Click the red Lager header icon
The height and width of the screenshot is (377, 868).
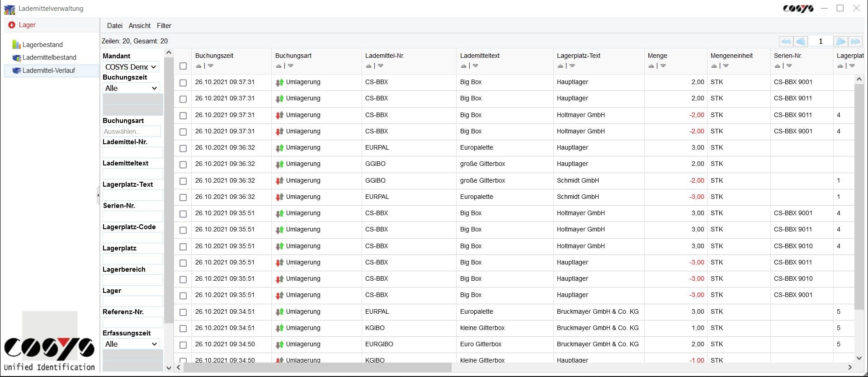tap(12, 25)
